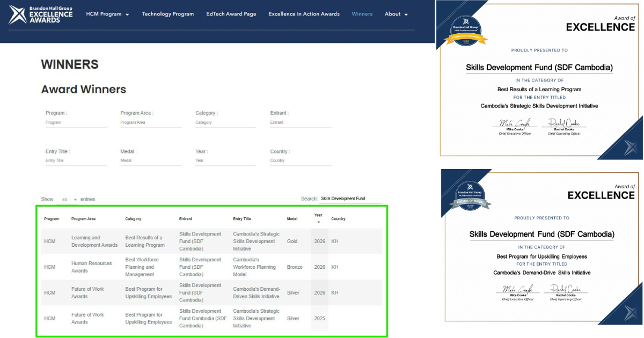The image size is (644, 338).
Task: Click Best Workforce Planning and Management cell
Action: click(143, 267)
